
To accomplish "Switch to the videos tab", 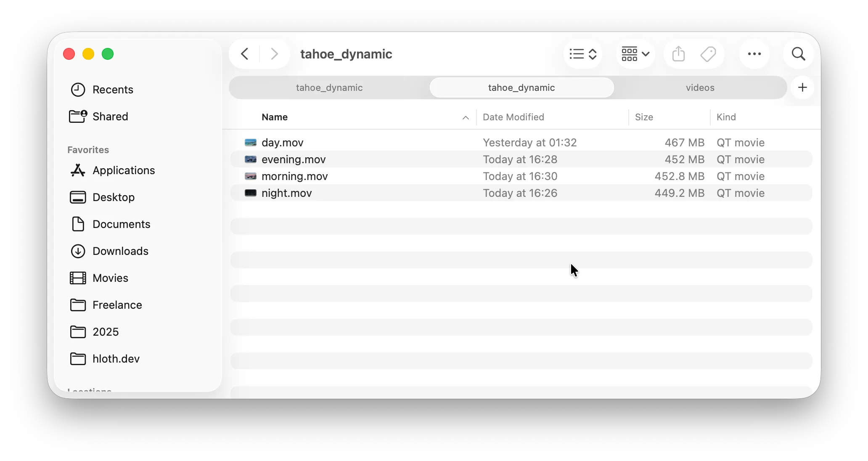I will pyautogui.click(x=700, y=87).
